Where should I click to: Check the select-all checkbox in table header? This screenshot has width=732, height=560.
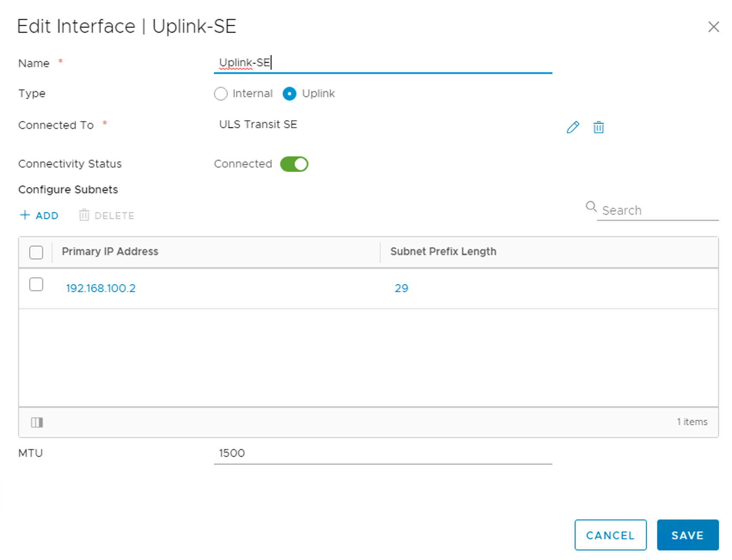tap(36, 253)
